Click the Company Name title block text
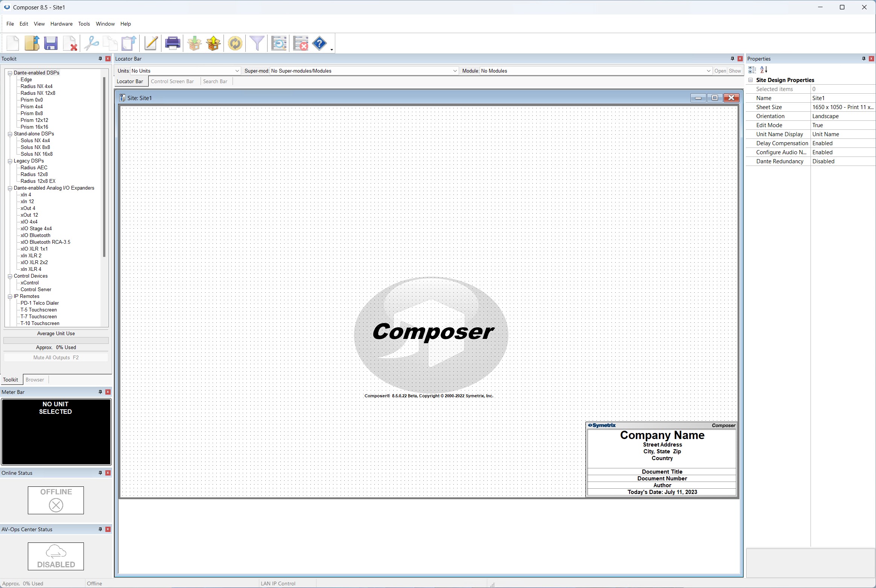 (662, 435)
